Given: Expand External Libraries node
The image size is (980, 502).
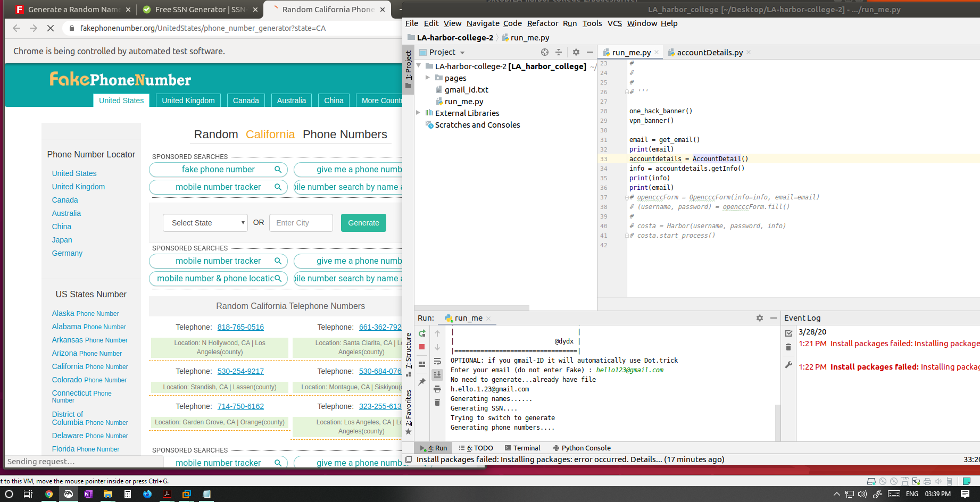Looking at the screenshot, I should point(418,113).
